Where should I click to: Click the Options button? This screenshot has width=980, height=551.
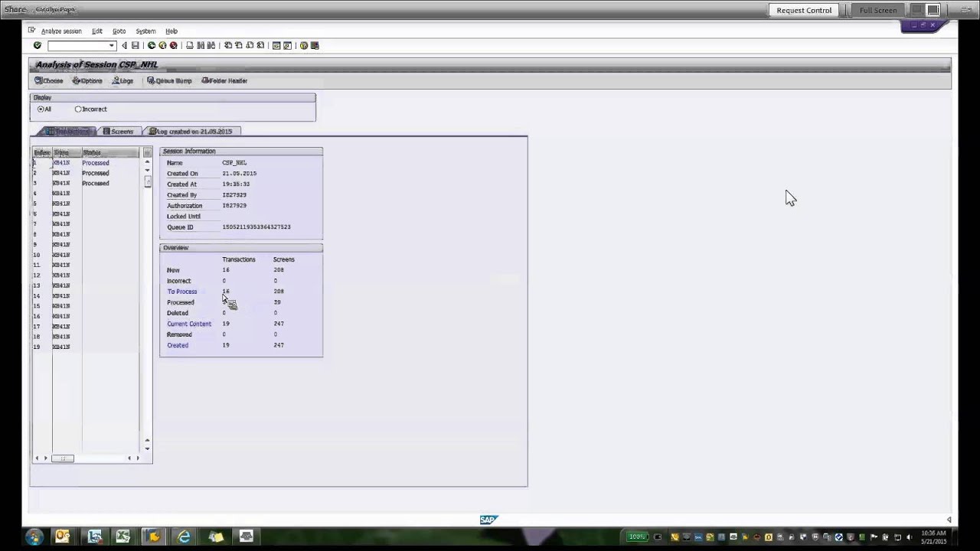[x=87, y=80]
